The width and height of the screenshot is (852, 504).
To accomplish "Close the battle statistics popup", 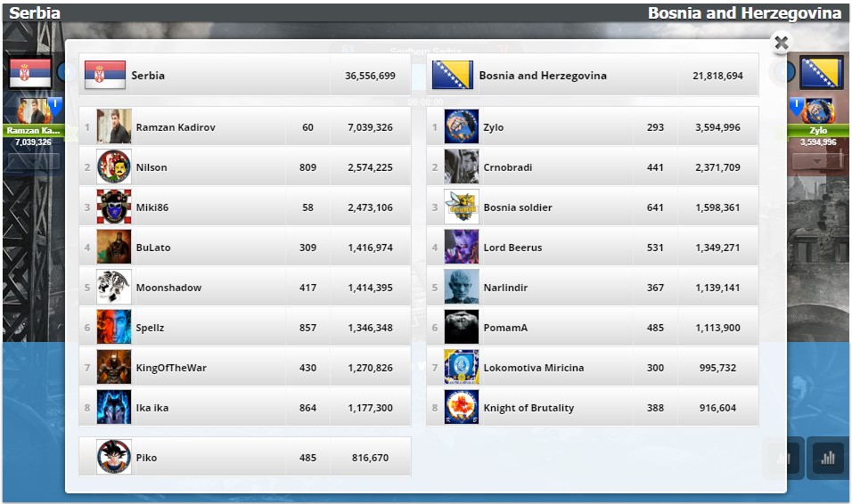I will pyautogui.click(x=781, y=43).
